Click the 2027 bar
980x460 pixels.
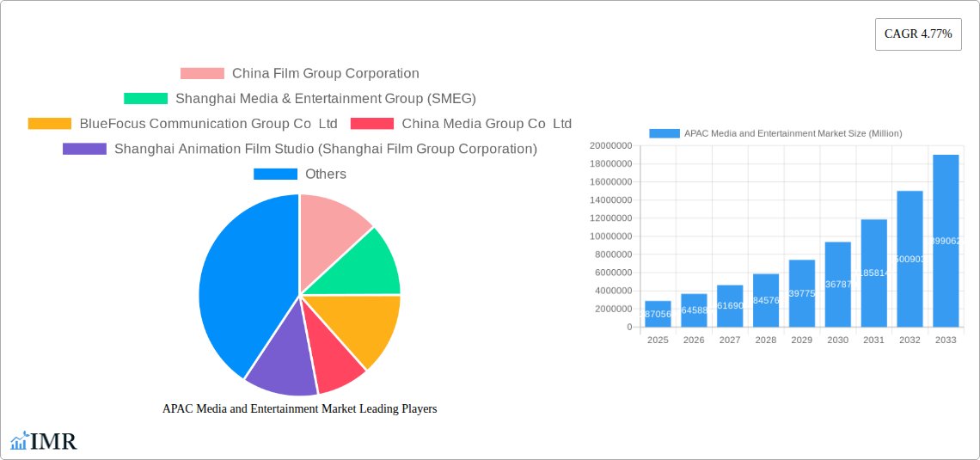pos(730,305)
